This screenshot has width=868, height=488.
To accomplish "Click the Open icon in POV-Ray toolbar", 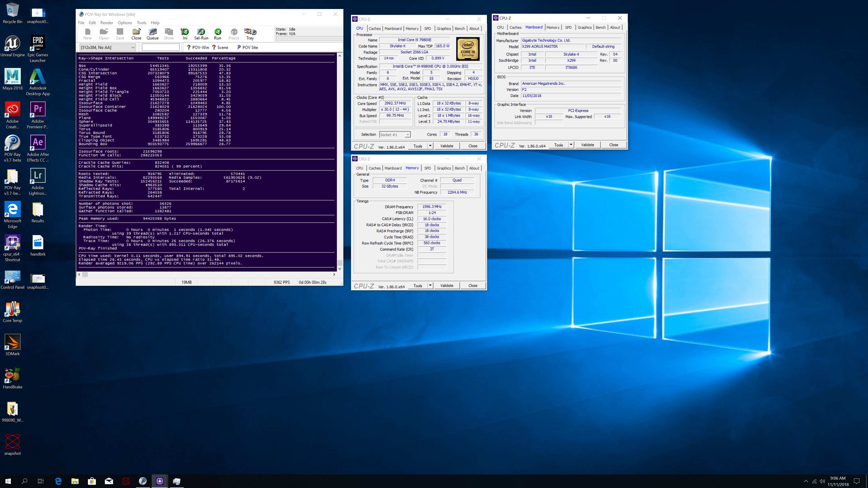I will tap(104, 34).
